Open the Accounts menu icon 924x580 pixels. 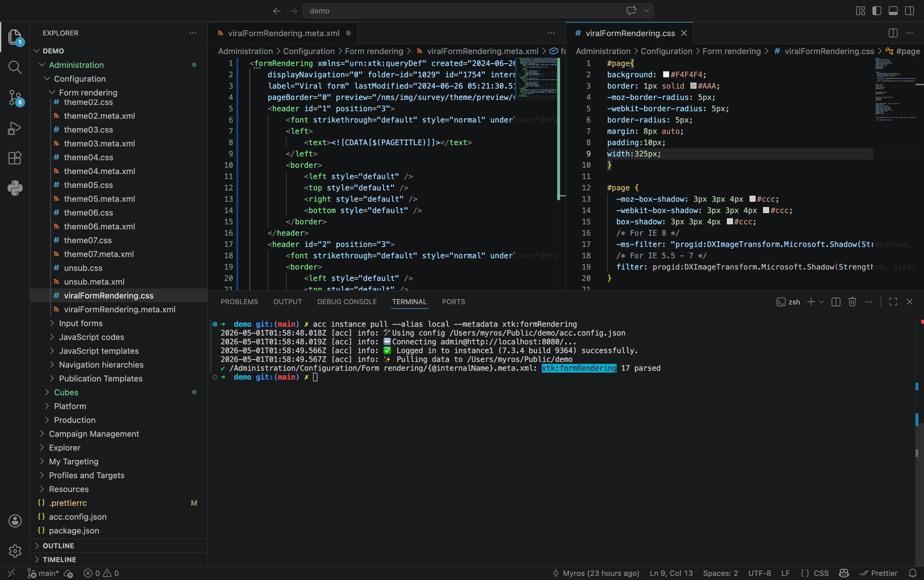(15, 521)
